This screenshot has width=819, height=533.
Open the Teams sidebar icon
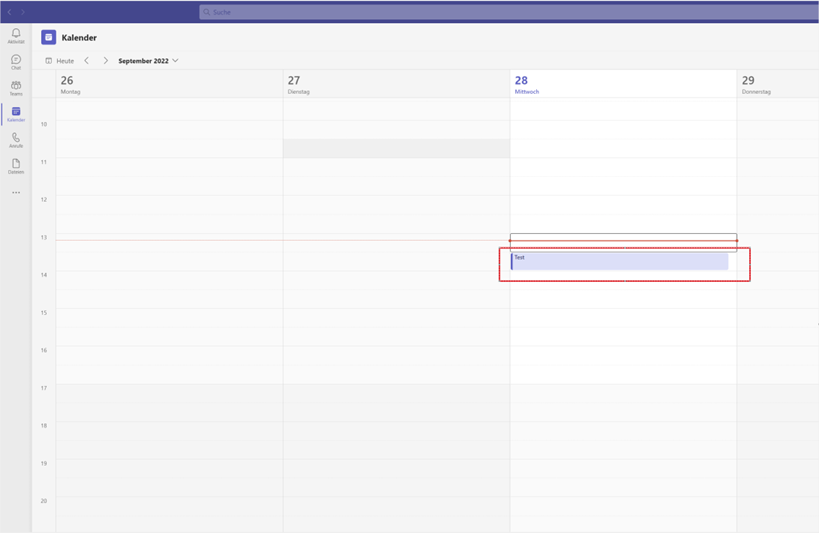coord(16,88)
